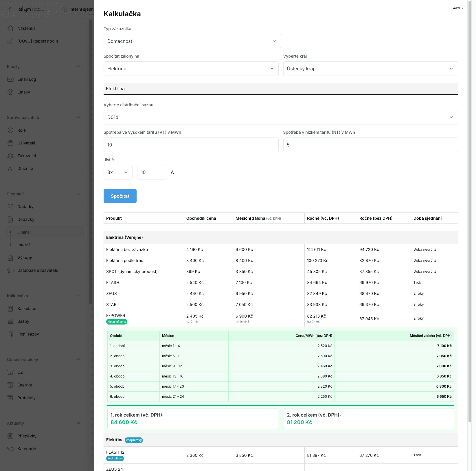Click the Role shield icon
476x471 pixels.
pyautogui.click(x=10, y=130)
